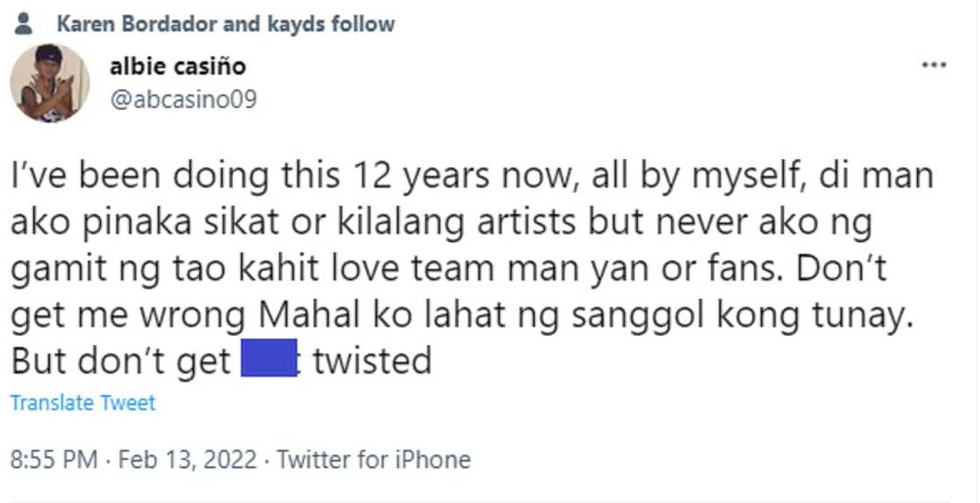The width and height of the screenshot is (980, 503).
Task: Click the Feb 13, 2022 date
Action: point(187,459)
